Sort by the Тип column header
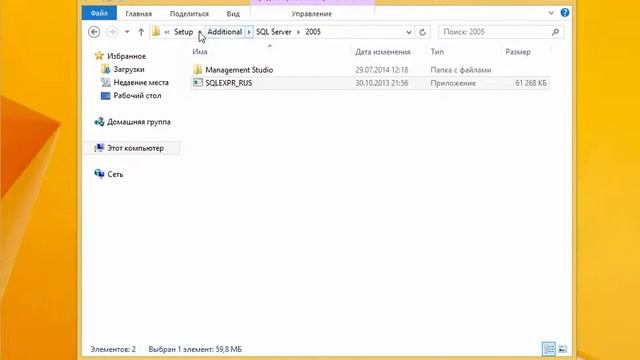This screenshot has height=360, width=640. [437, 52]
